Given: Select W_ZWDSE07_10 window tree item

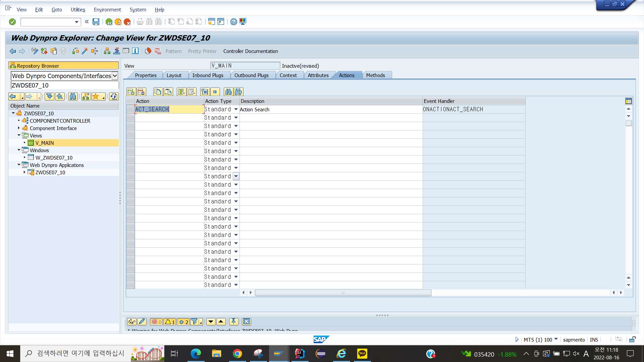Looking at the screenshot, I should tap(54, 158).
